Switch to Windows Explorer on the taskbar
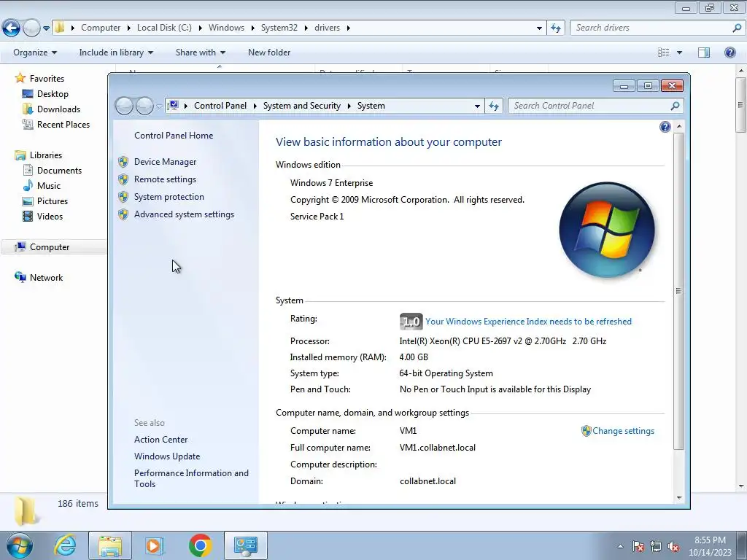 tap(110, 545)
